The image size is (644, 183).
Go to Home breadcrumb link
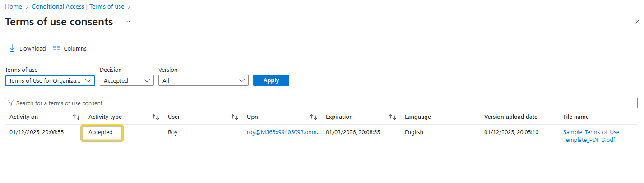click(x=14, y=7)
